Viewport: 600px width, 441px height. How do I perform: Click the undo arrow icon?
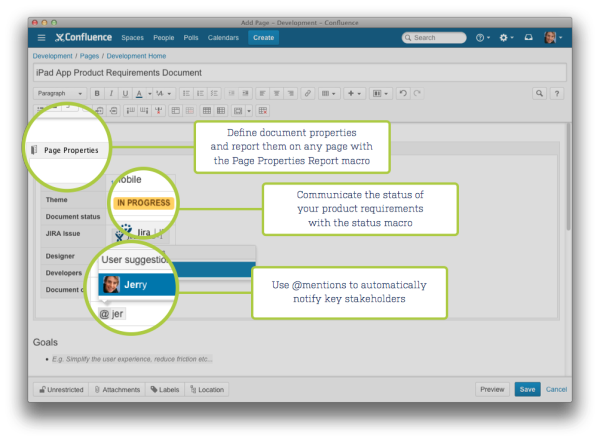(403, 93)
